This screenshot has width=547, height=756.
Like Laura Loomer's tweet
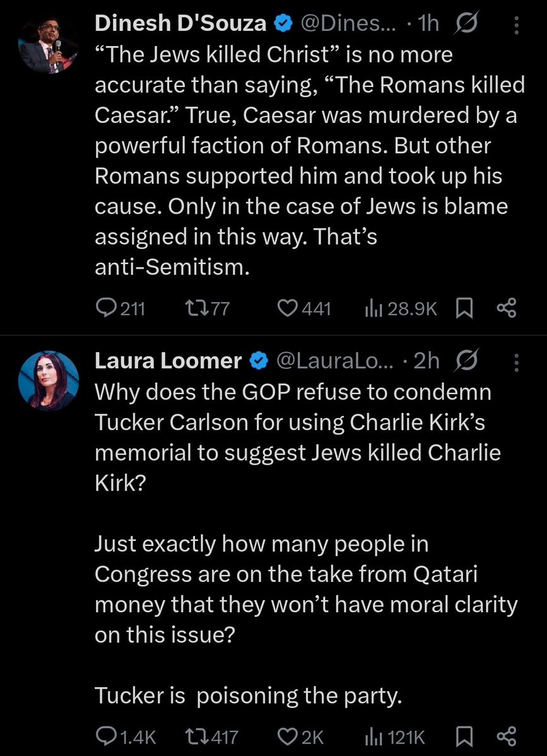tap(288, 736)
